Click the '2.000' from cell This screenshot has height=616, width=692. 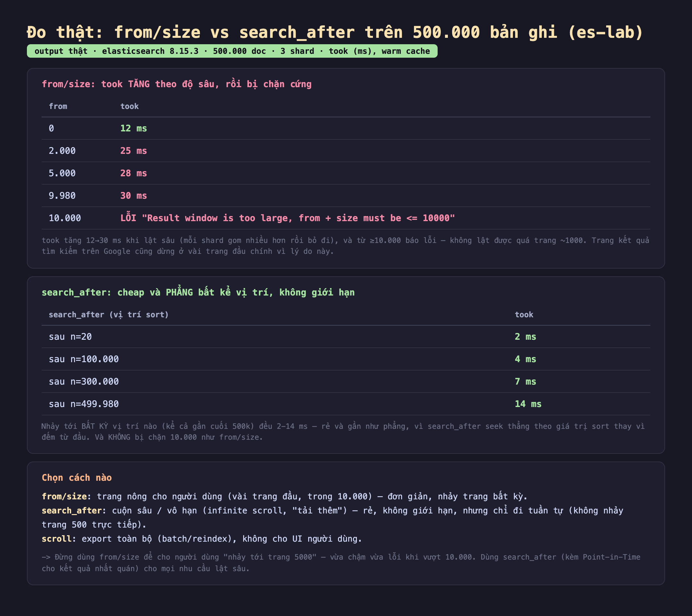pyautogui.click(x=62, y=151)
